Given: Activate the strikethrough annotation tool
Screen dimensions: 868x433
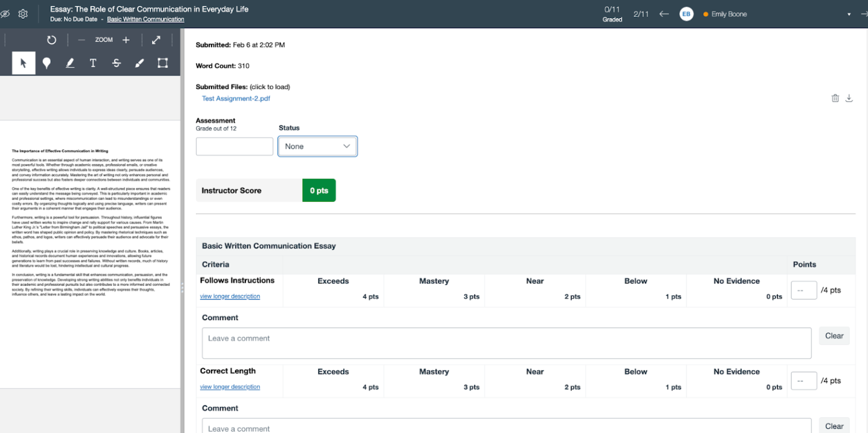Looking at the screenshot, I should (x=117, y=63).
